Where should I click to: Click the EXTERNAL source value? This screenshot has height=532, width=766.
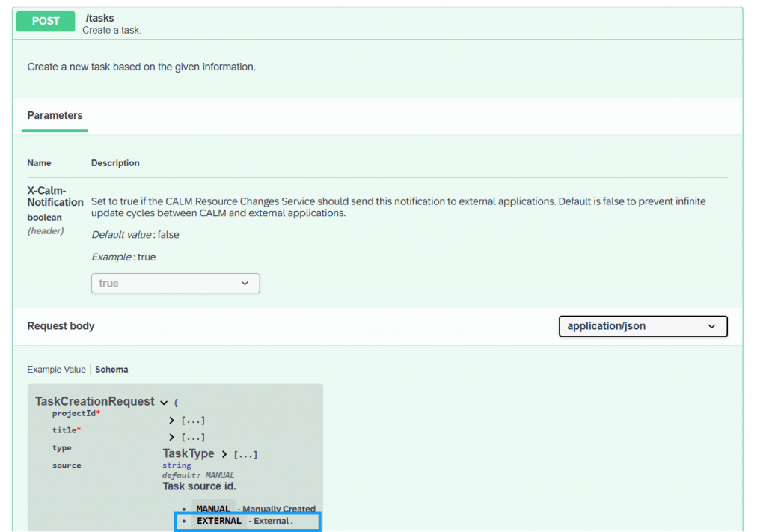pos(219,521)
